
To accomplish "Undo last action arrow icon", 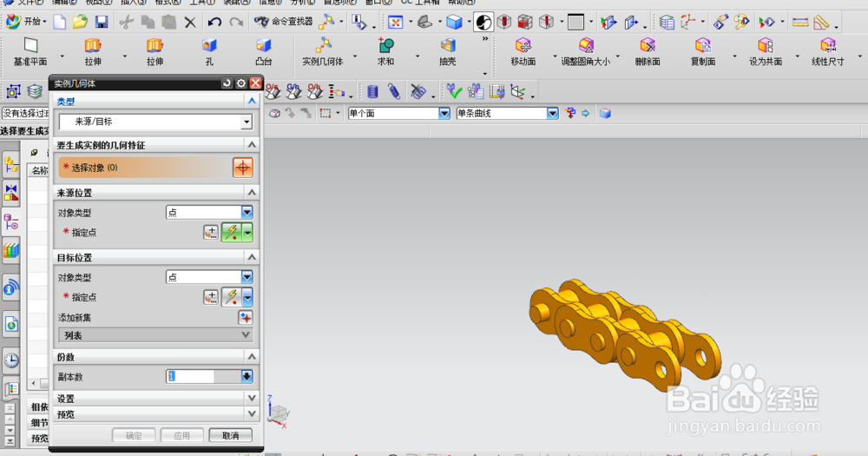I will 214,23.
